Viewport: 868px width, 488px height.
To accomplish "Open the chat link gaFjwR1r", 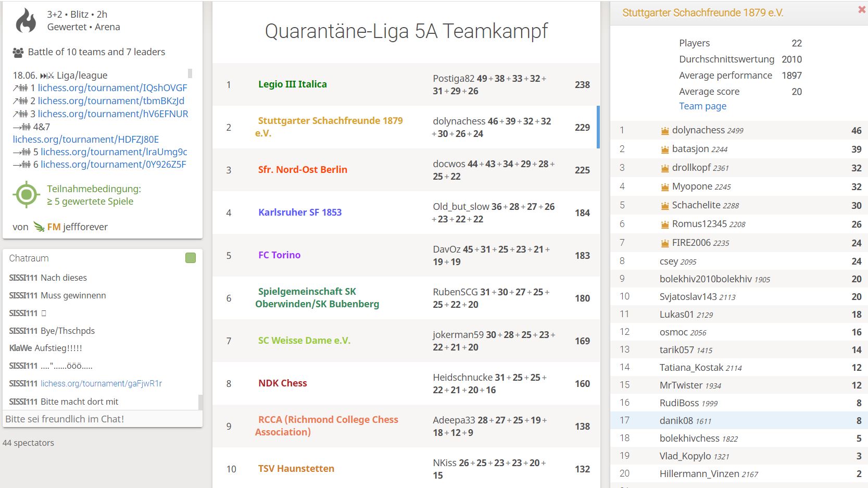I will point(102,384).
